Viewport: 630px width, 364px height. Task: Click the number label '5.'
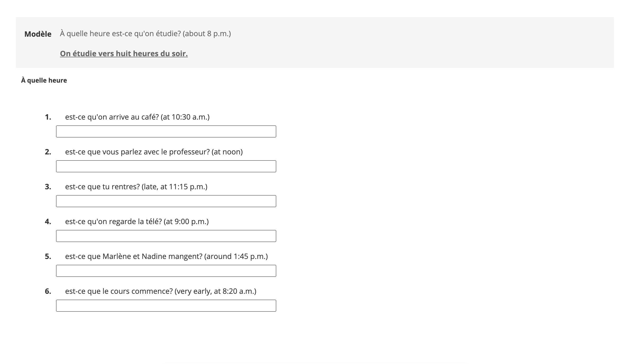tap(48, 256)
